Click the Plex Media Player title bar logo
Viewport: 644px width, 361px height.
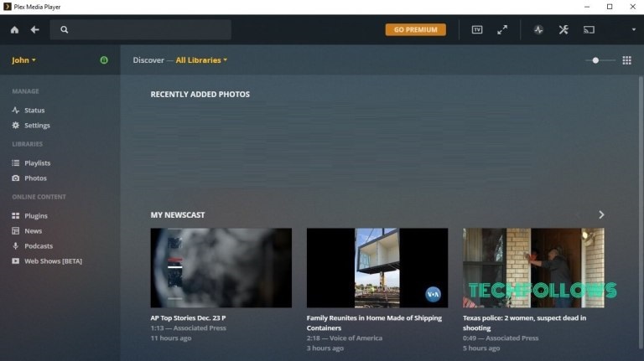(x=8, y=7)
